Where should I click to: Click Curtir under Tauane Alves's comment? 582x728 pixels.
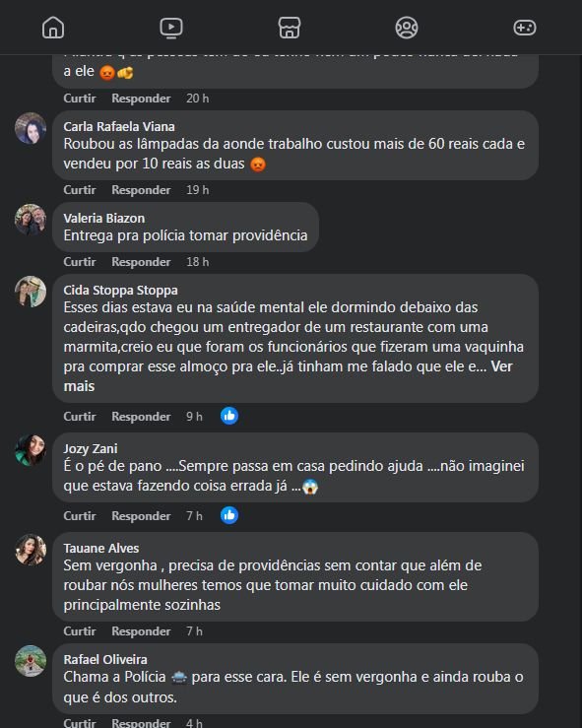(x=80, y=631)
